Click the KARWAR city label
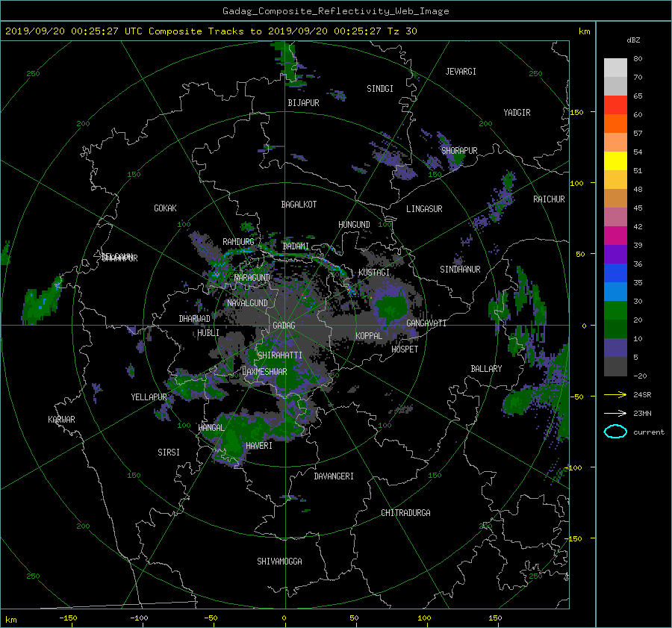Viewport: 672px width, 628px height. tap(61, 420)
